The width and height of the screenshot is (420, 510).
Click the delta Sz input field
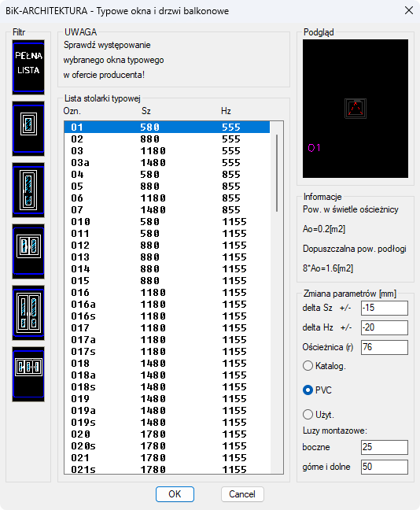click(x=385, y=308)
